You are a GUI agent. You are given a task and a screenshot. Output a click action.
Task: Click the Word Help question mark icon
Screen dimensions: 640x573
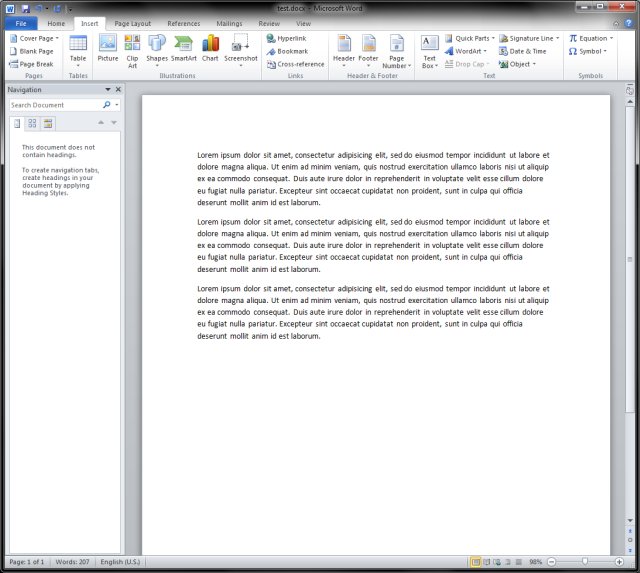(x=629, y=23)
